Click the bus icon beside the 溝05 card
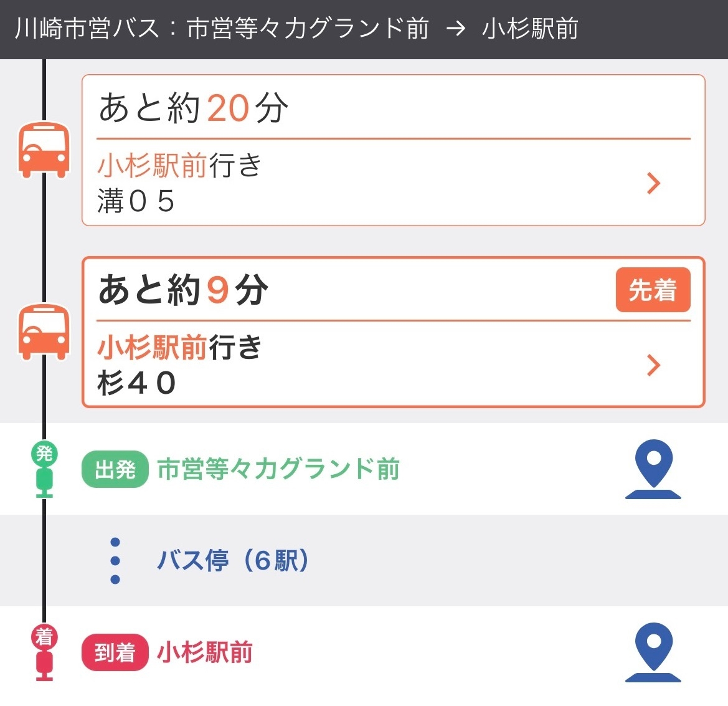 [x=43, y=150]
